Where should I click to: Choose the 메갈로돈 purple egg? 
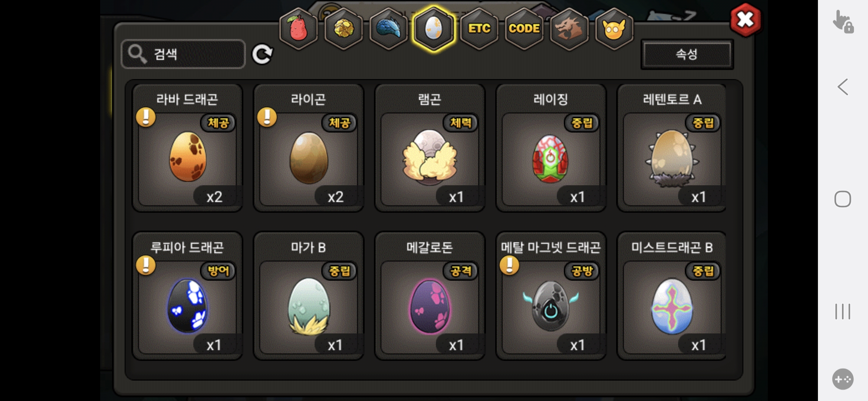click(430, 296)
